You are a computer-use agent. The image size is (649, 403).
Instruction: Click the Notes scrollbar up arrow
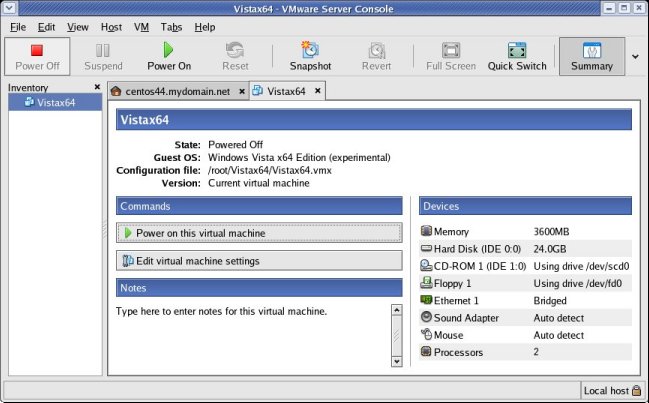tap(397, 310)
